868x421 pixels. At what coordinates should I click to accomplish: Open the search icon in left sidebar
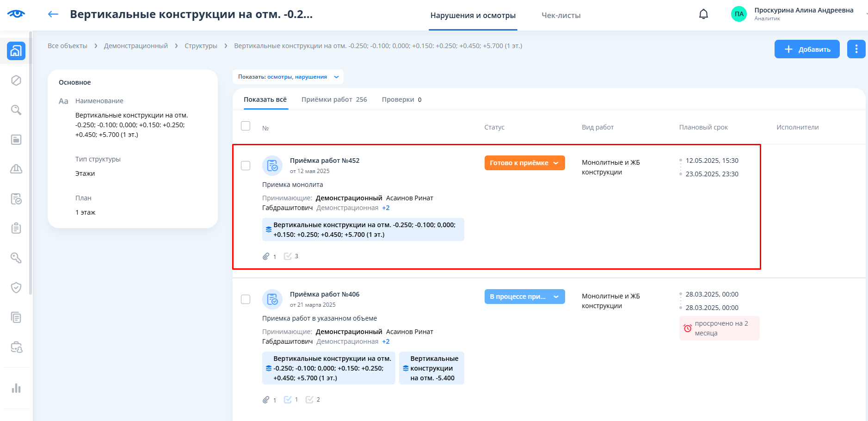pos(16,110)
